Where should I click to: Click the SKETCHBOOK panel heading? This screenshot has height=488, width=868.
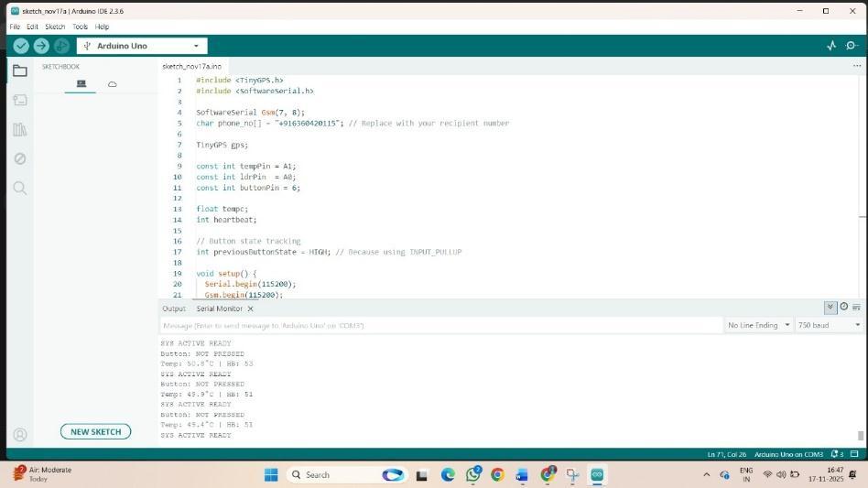click(x=61, y=67)
